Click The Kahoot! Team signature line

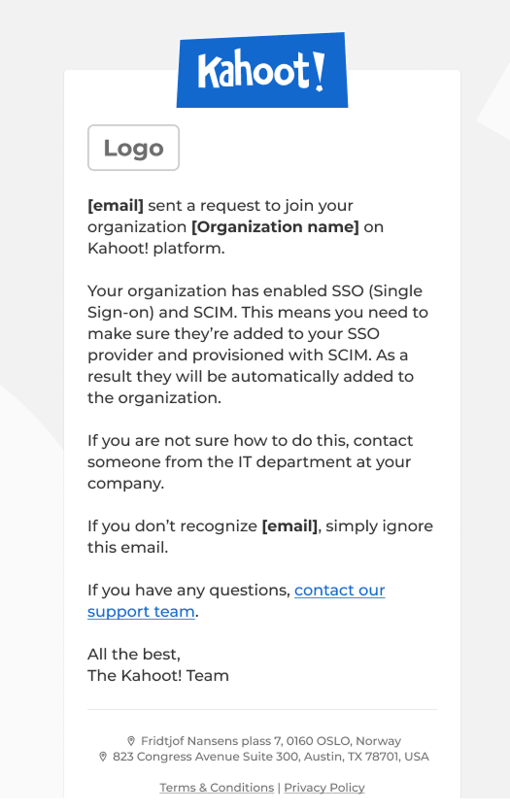[x=158, y=676]
